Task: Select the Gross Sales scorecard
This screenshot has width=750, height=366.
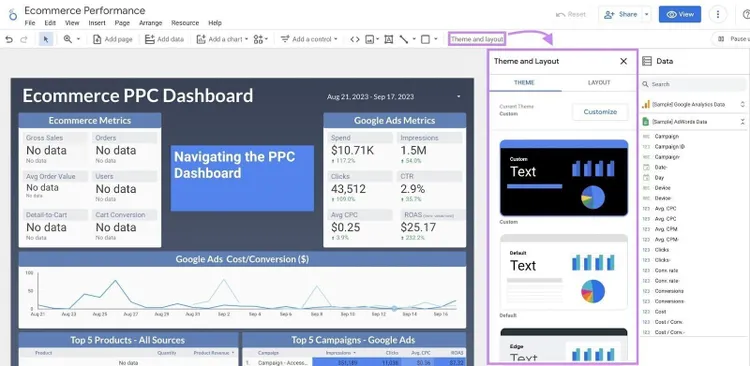Action: [55, 148]
